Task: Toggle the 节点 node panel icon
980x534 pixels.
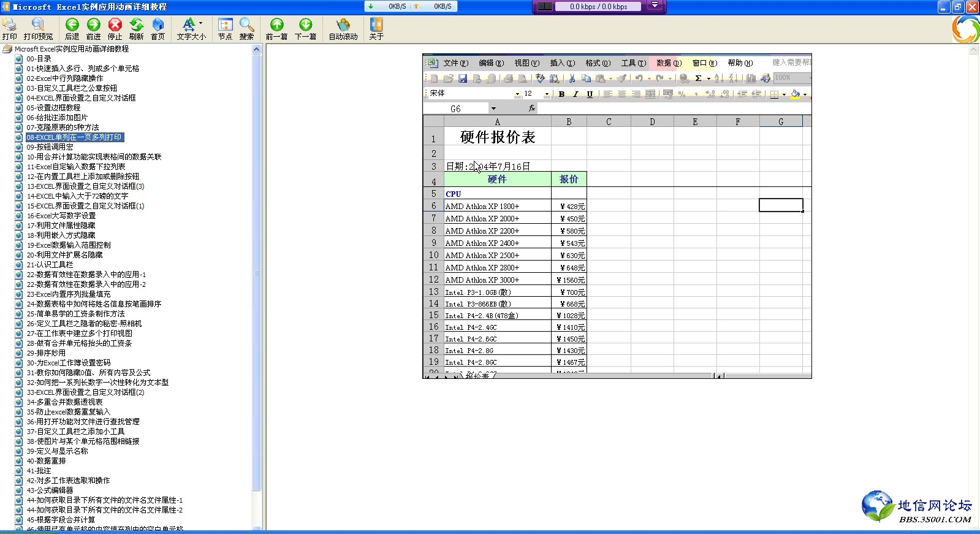Action: (226, 29)
